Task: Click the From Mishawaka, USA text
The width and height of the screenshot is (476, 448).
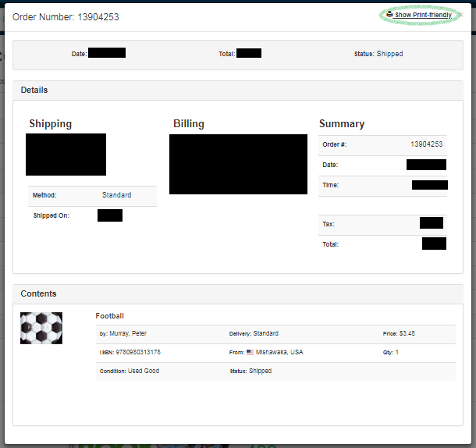Action: pos(266,352)
